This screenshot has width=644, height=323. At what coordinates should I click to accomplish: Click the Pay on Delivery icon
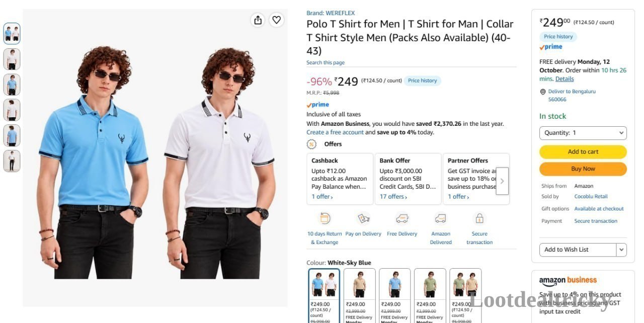[x=363, y=219]
